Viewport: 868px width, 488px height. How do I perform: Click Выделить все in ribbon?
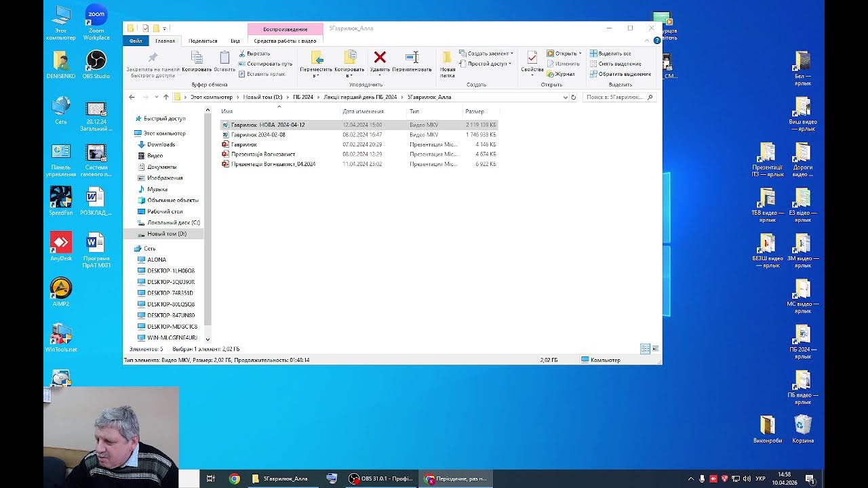point(610,54)
